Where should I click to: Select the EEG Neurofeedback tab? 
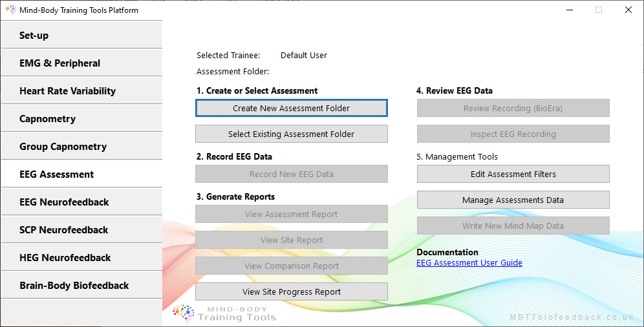pos(81,202)
